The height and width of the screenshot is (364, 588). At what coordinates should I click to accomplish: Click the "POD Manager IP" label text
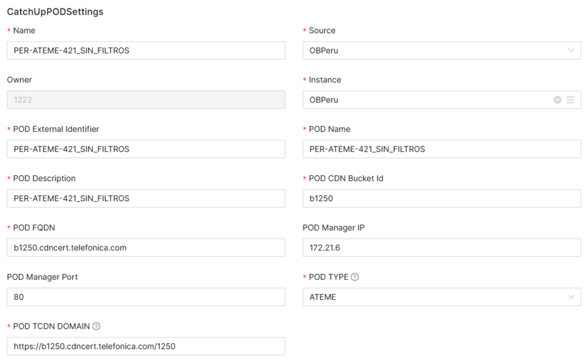(333, 228)
